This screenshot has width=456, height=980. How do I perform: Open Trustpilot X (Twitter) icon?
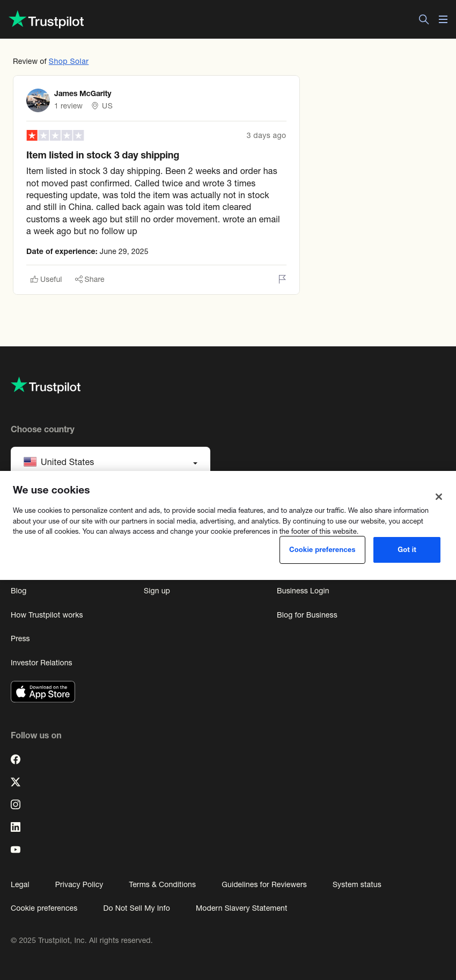coord(16,782)
